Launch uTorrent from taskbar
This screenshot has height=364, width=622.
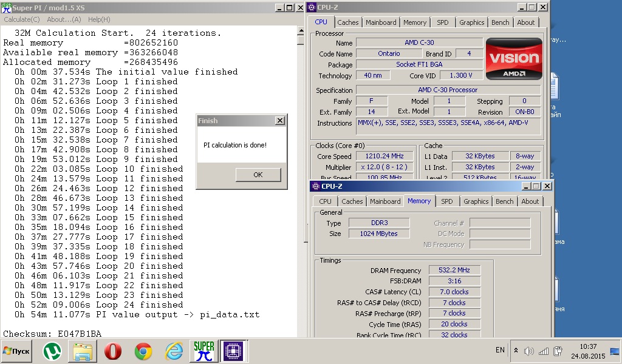(x=52, y=351)
